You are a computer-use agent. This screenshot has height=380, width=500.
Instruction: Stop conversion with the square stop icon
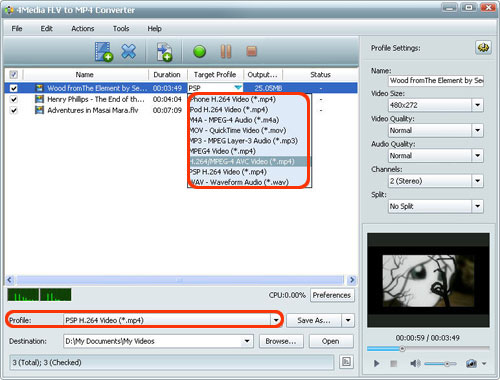251,51
